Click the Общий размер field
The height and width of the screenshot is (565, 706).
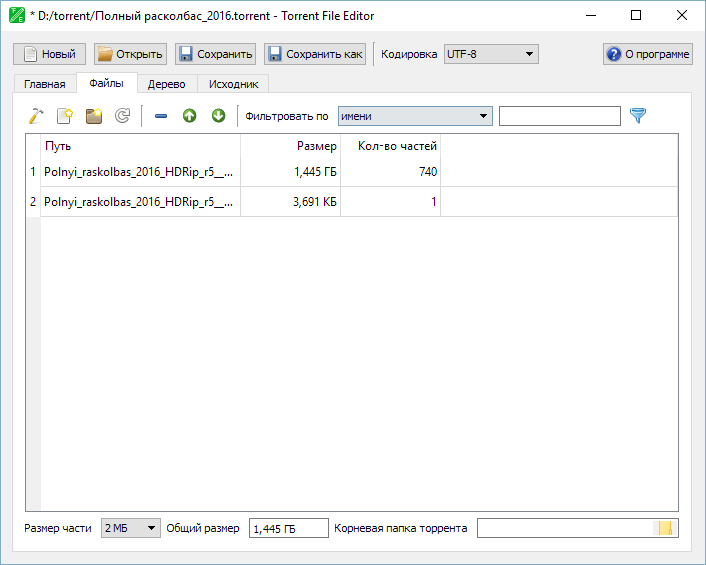pyautogui.click(x=289, y=528)
